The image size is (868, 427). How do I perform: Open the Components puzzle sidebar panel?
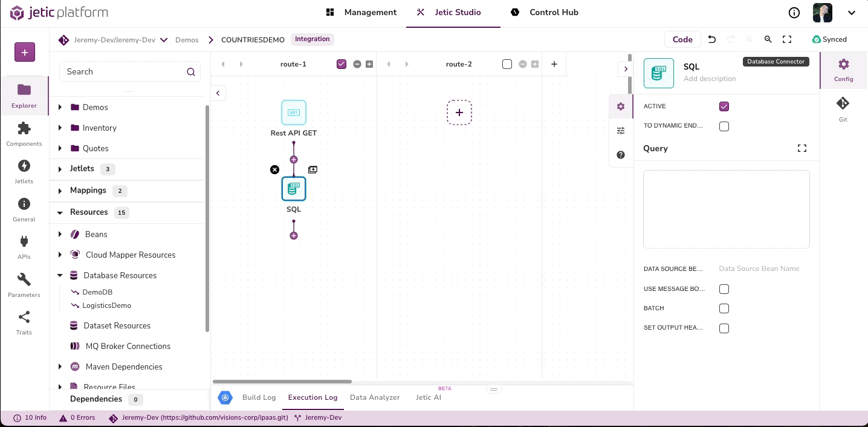(24, 134)
